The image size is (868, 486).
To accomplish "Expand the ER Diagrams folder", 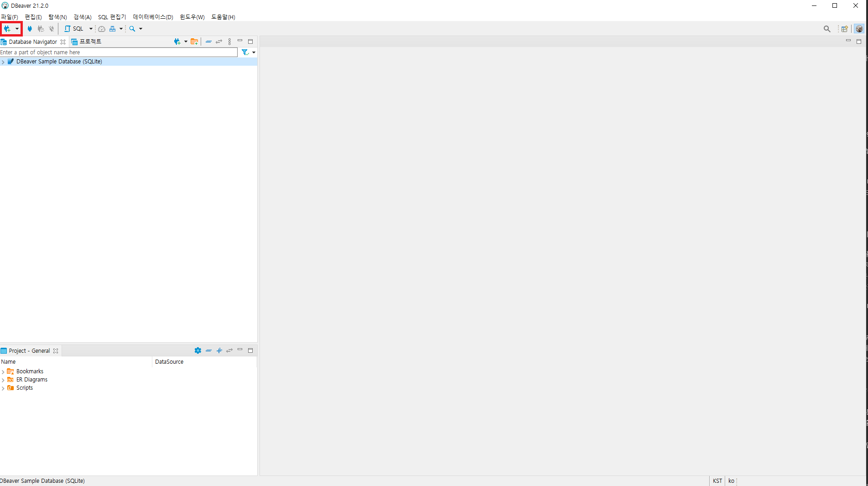I will (x=3, y=380).
